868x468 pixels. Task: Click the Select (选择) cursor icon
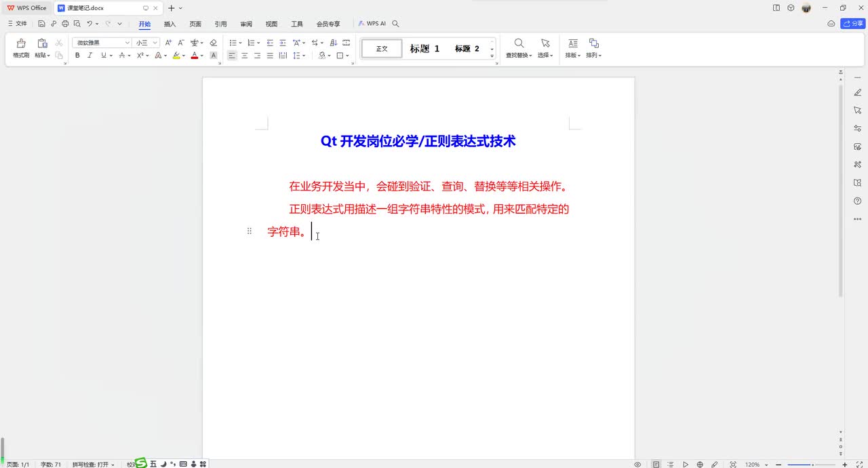545,43
